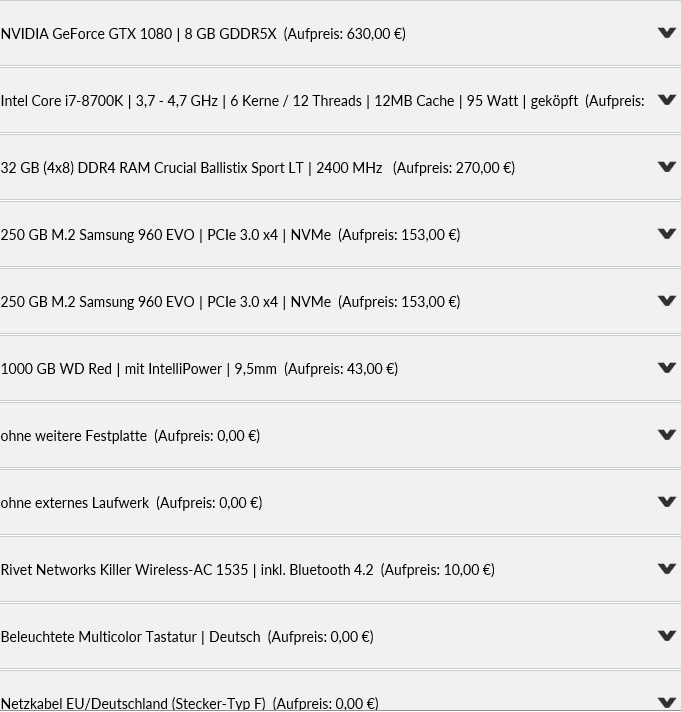The image size is (681, 712).
Task: Open the Rivet Networks Killer Wireless dropdown
Action: click(340, 569)
